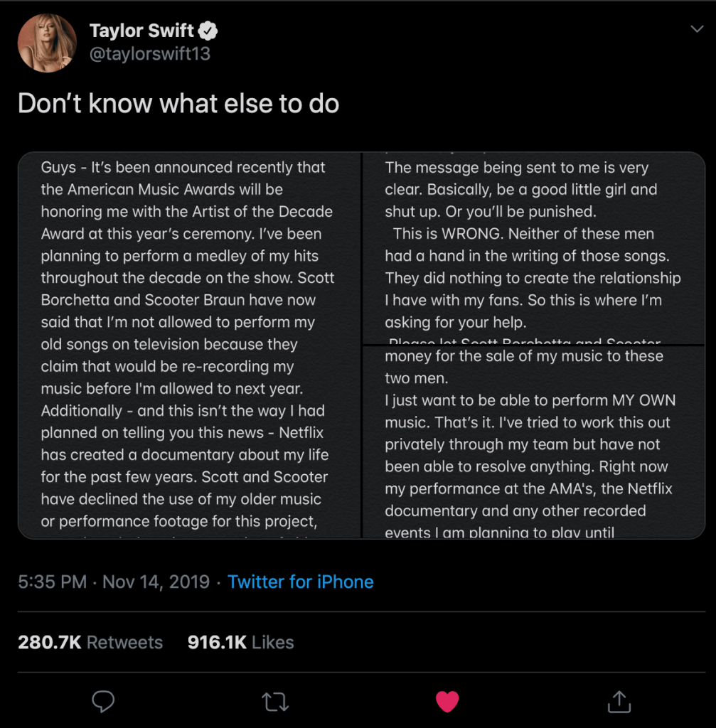Click the tweet text "Don't know what else to do"

coord(178,104)
